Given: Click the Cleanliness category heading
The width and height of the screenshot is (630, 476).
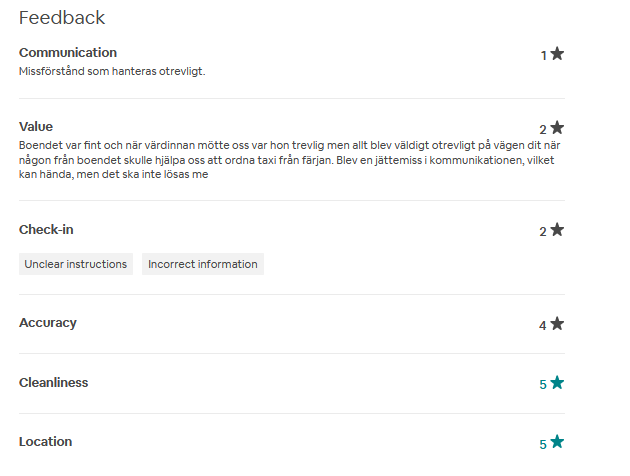Looking at the screenshot, I should 53,382.
